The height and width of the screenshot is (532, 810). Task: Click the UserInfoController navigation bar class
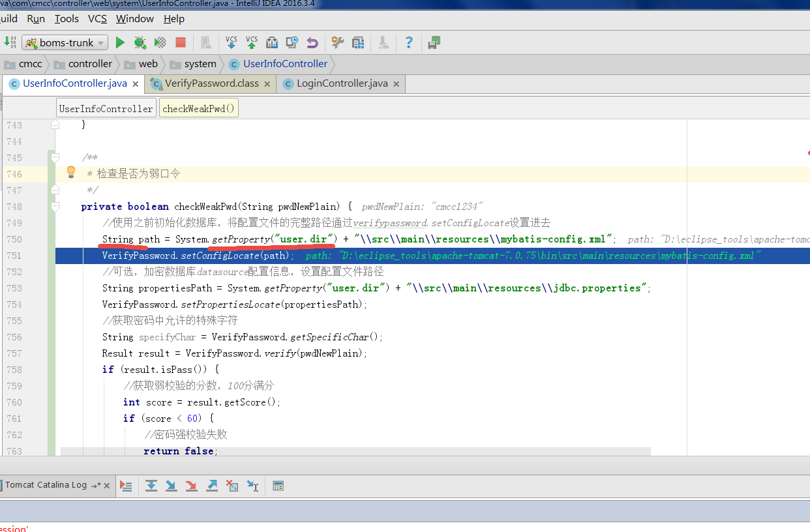coord(278,64)
